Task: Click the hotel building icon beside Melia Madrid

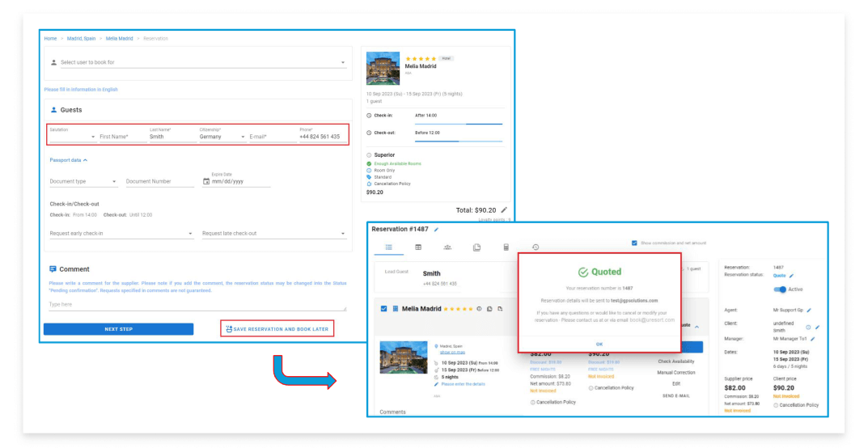Action: click(x=396, y=309)
